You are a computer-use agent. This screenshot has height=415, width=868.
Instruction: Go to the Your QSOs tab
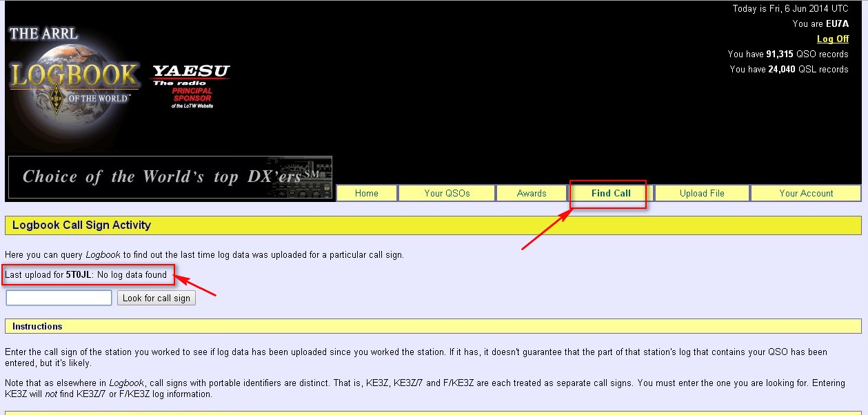coord(447,194)
